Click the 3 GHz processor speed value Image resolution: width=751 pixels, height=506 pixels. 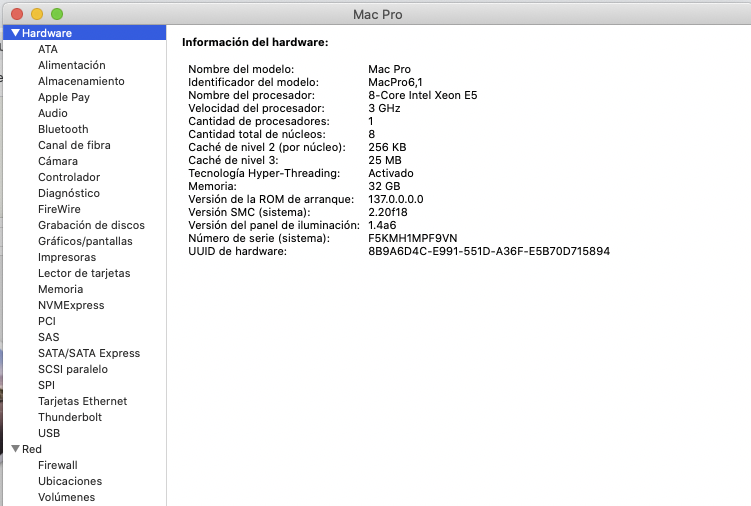click(384, 108)
